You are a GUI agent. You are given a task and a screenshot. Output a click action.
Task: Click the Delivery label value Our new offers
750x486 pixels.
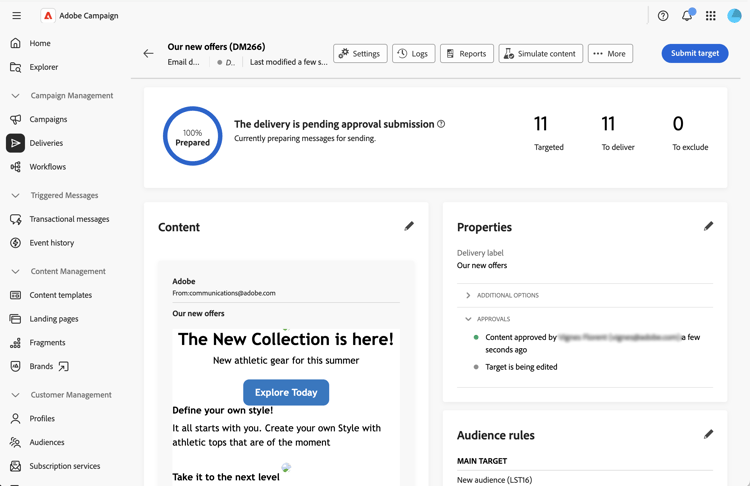coord(482,265)
